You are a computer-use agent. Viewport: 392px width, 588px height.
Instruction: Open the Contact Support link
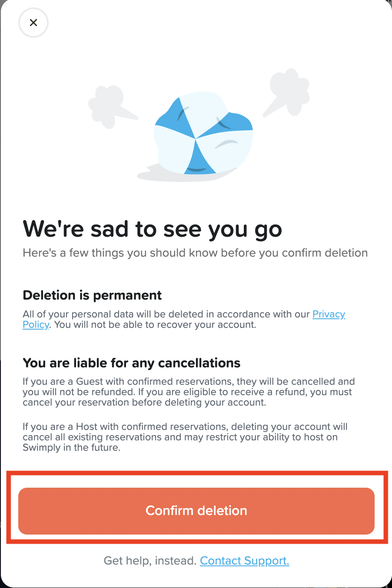point(244,561)
